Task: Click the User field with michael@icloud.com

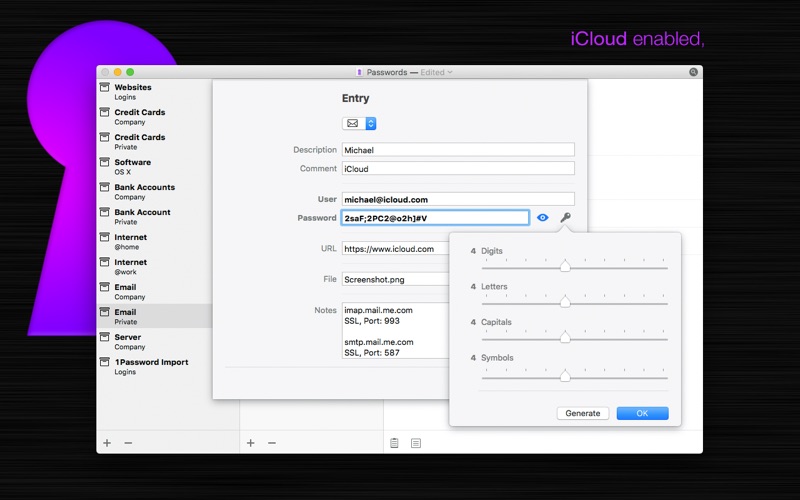Action: [x=458, y=199]
